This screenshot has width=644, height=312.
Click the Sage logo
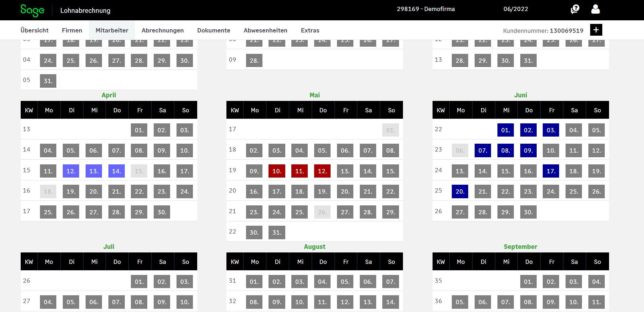tap(32, 10)
